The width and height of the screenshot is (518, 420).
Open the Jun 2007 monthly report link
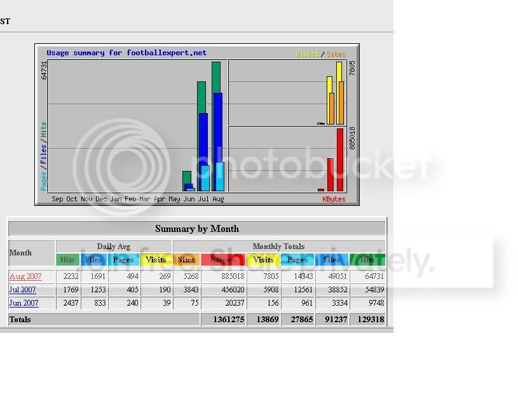(24, 303)
